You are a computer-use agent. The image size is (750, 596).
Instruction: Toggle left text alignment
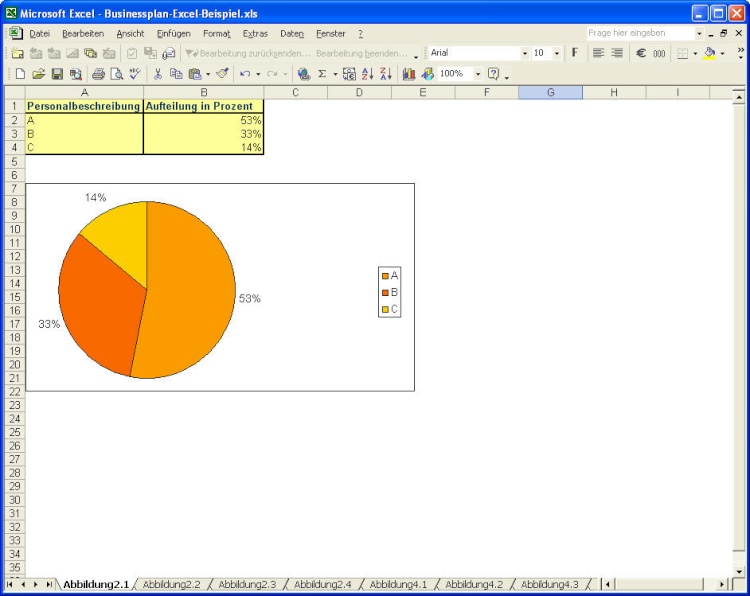click(x=598, y=53)
